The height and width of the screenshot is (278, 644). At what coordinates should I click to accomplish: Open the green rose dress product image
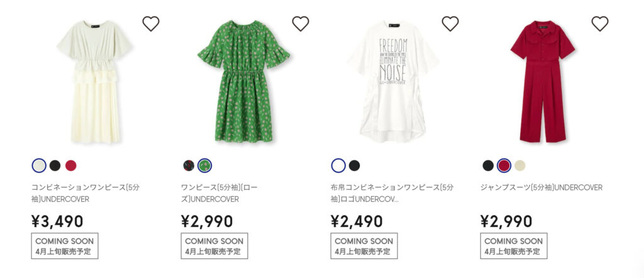click(244, 81)
